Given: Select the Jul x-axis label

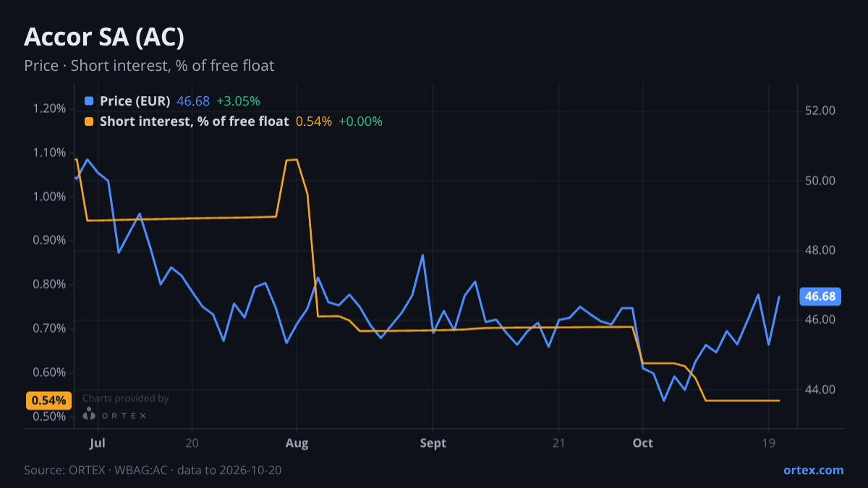Looking at the screenshot, I should (x=98, y=442).
